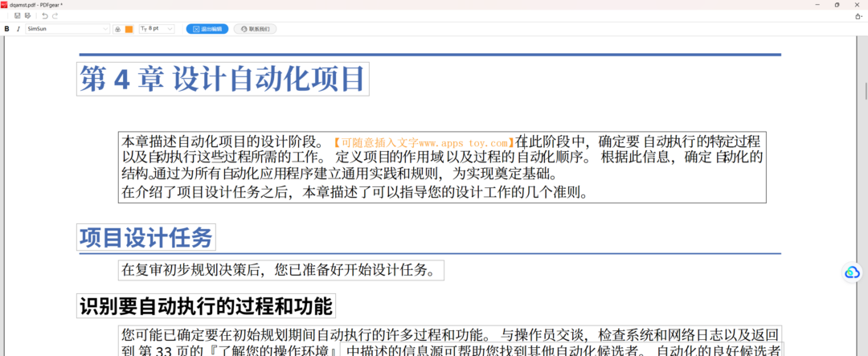Screen dimensions: 868x356
Task: Undo the last edit
Action: (x=45, y=16)
